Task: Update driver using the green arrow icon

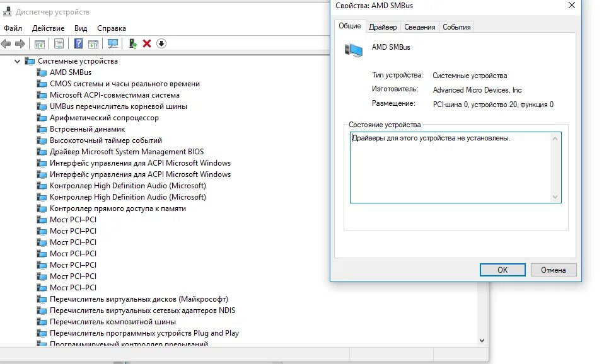Action: pyautogui.click(x=133, y=43)
